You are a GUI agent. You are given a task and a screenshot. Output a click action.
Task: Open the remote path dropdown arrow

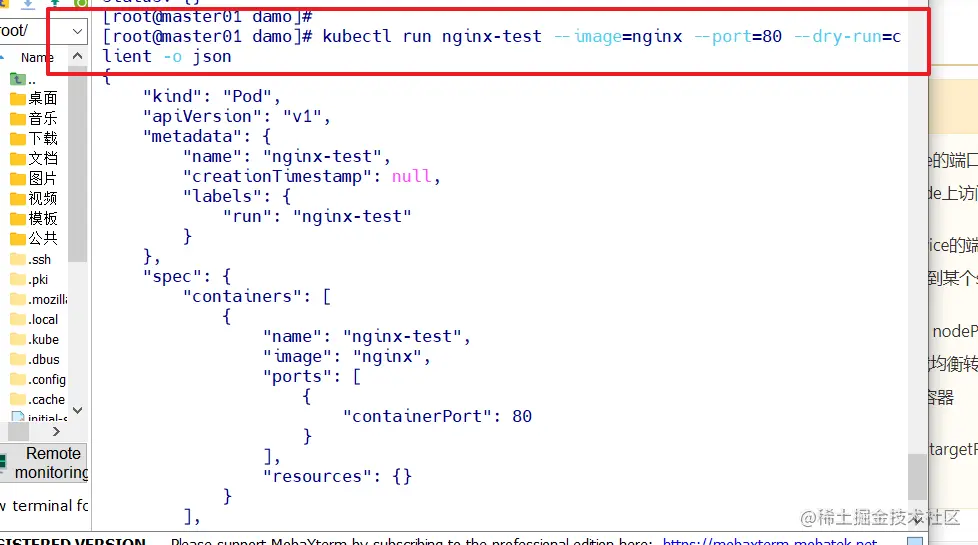point(77,31)
